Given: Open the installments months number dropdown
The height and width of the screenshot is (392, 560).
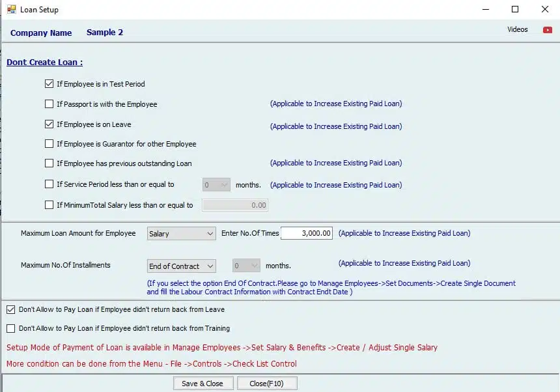Looking at the screenshot, I should point(246,266).
